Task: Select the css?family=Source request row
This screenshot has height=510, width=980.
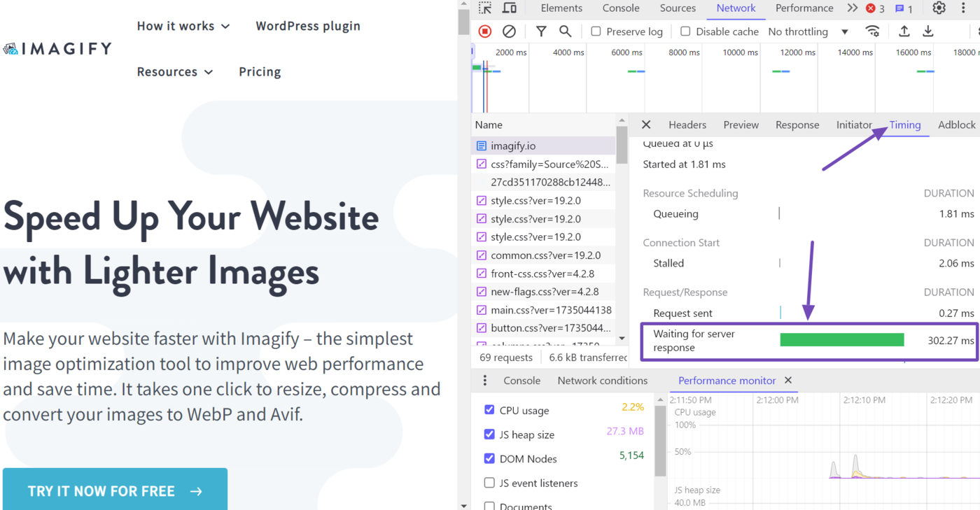Action: click(x=543, y=164)
